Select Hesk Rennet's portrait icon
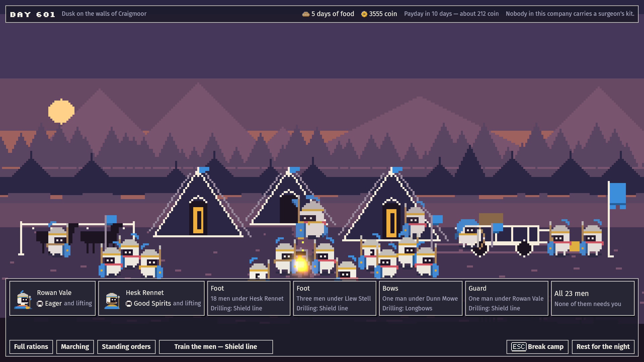Image resolution: width=644 pixels, height=362 pixels. [x=112, y=300]
